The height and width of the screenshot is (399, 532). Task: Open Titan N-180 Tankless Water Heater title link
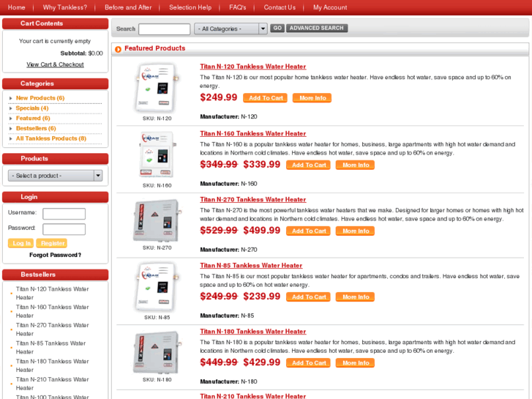click(252, 331)
